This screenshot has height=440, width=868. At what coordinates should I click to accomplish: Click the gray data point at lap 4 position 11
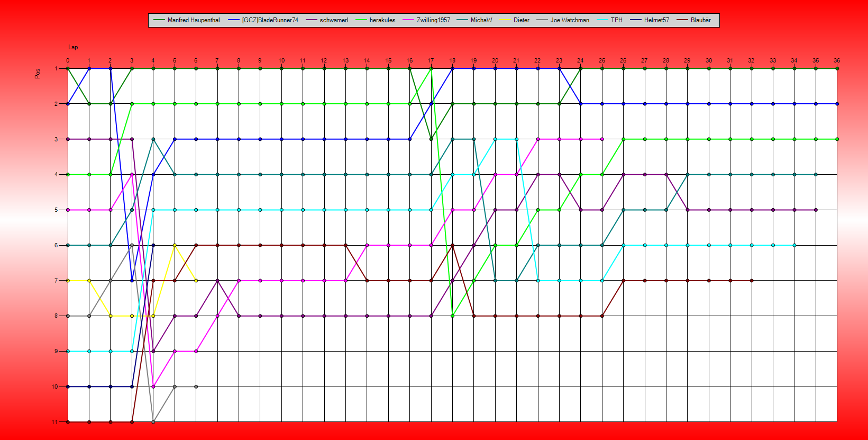[x=153, y=422]
